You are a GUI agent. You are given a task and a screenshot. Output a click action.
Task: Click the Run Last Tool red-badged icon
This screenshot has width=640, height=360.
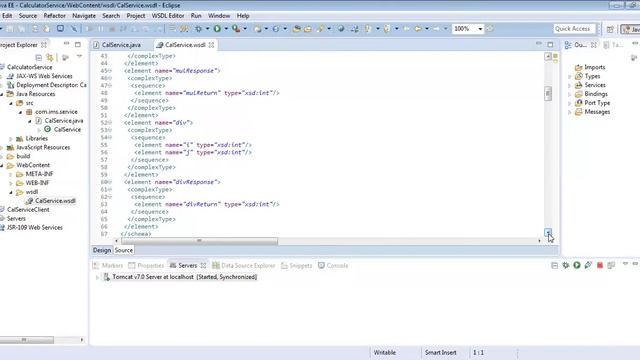pos(236,29)
